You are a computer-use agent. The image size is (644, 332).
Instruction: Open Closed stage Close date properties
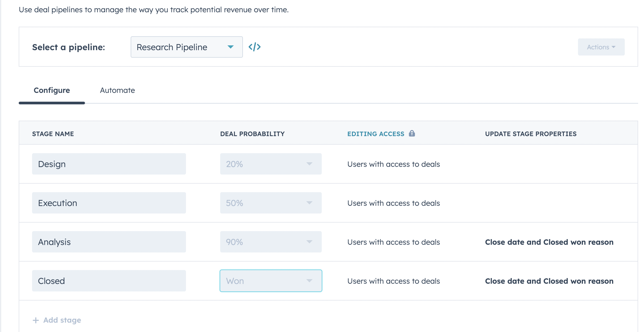pyautogui.click(x=549, y=281)
